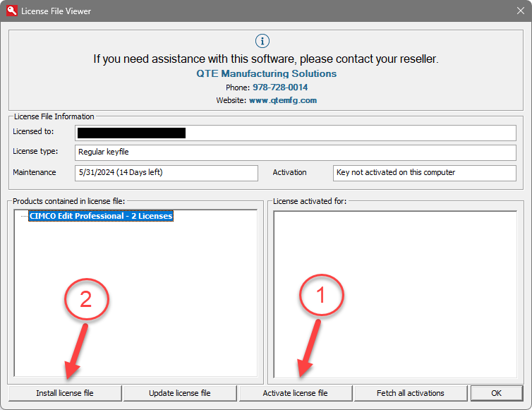Click the blue information icon
Viewport: 532px width, 410px height.
point(262,41)
